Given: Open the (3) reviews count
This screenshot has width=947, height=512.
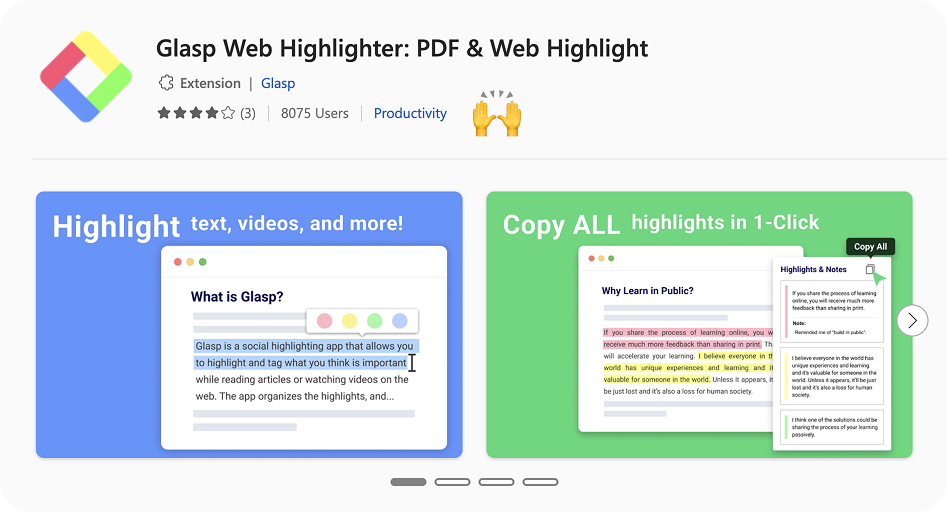Looking at the screenshot, I should click(x=248, y=114).
